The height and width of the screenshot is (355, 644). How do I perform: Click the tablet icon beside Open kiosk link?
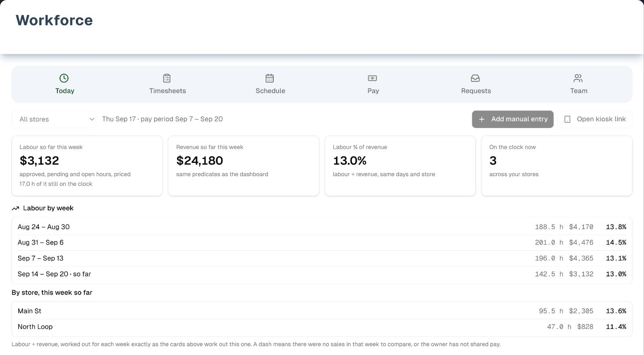coord(568,119)
